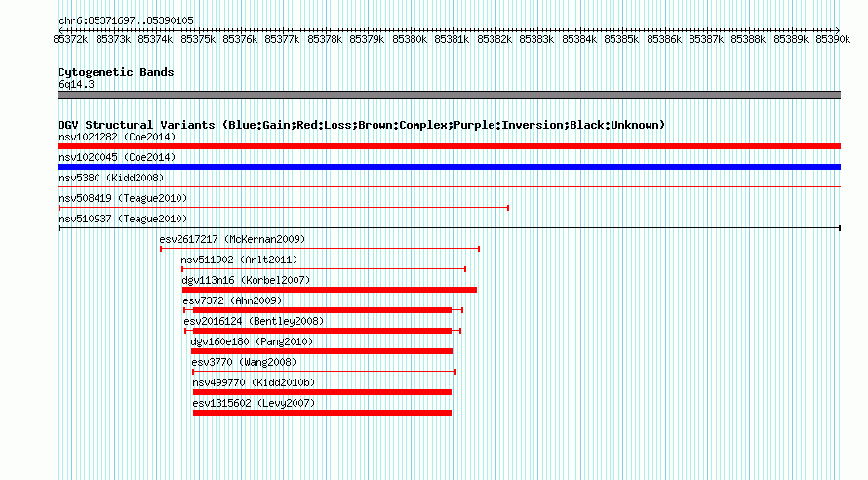Click the nsv511902 (Arlt2011) label
This screenshot has width=868, height=480.
tap(239, 260)
